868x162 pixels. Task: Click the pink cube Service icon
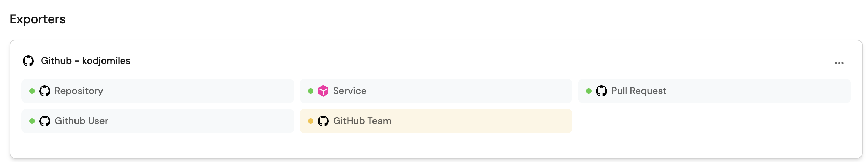click(x=323, y=91)
